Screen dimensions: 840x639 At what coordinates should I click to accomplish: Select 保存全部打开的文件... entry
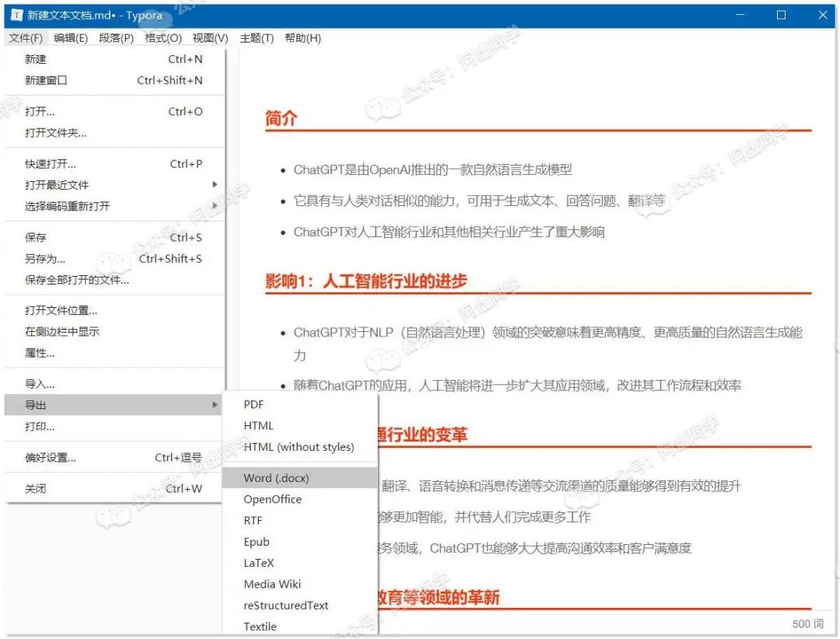[113, 280]
